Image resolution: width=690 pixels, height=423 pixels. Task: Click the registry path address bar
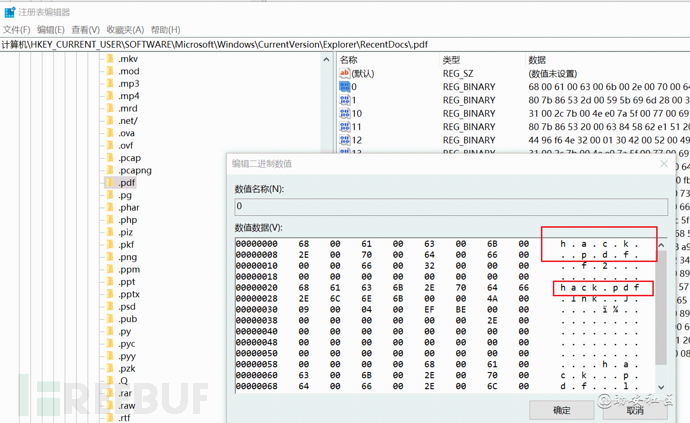coord(300,45)
